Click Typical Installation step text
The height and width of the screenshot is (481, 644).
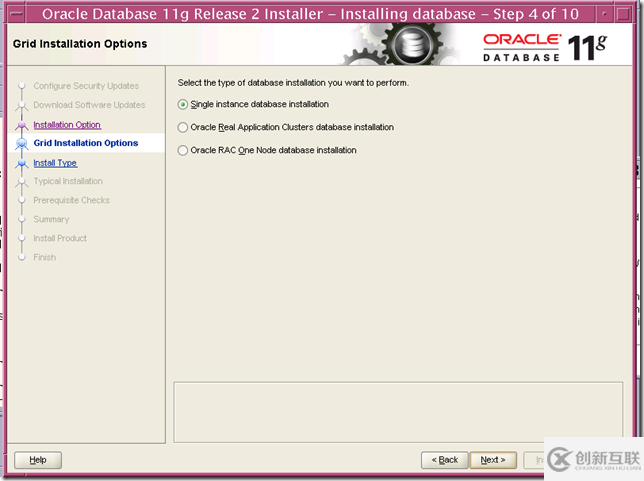(x=68, y=181)
